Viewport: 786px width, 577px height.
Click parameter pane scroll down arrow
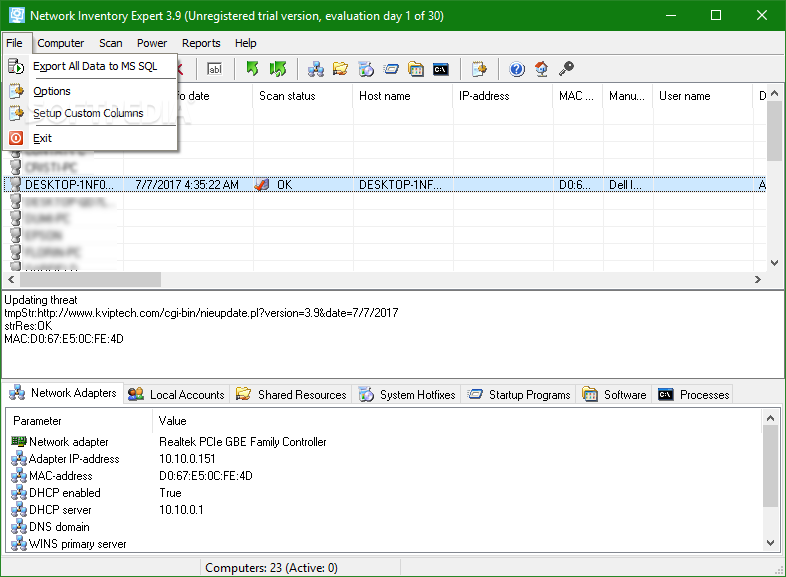coord(770,542)
